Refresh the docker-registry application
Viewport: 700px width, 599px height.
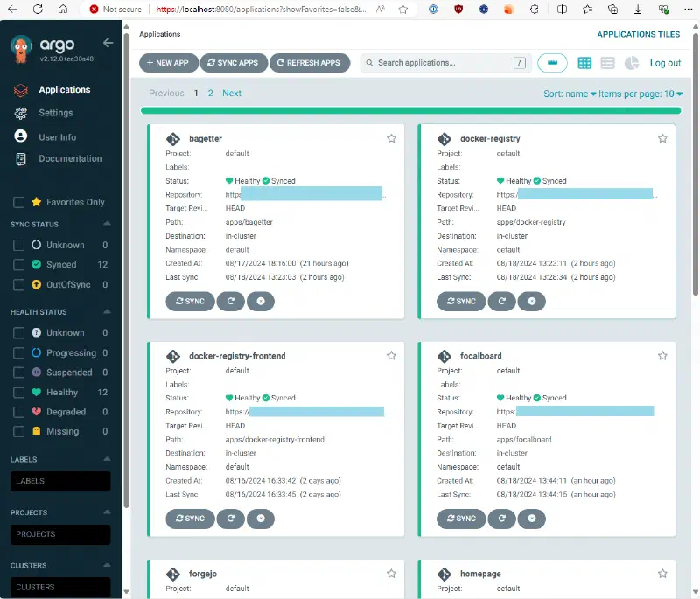501,301
